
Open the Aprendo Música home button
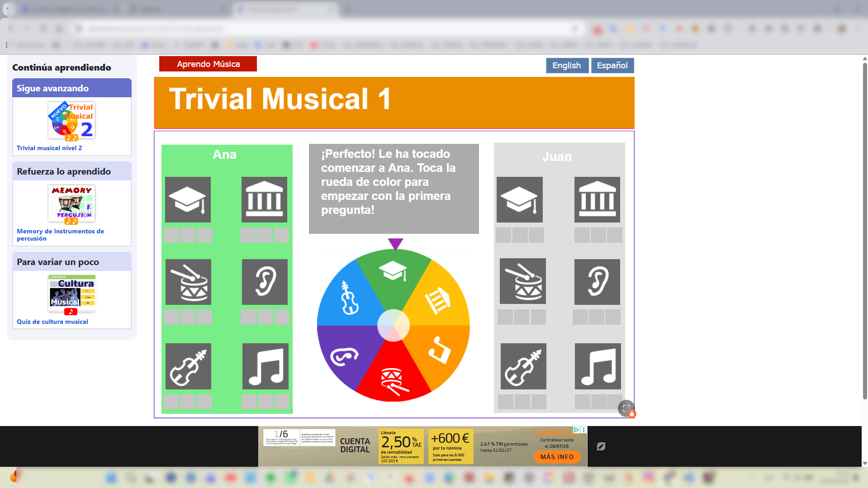[x=208, y=64]
